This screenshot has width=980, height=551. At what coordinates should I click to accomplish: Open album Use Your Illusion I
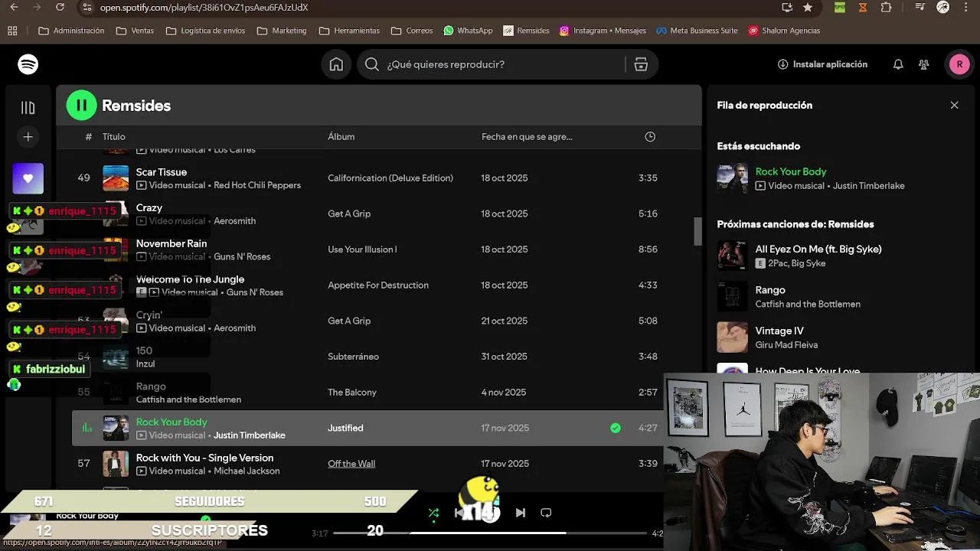[362, 249]
